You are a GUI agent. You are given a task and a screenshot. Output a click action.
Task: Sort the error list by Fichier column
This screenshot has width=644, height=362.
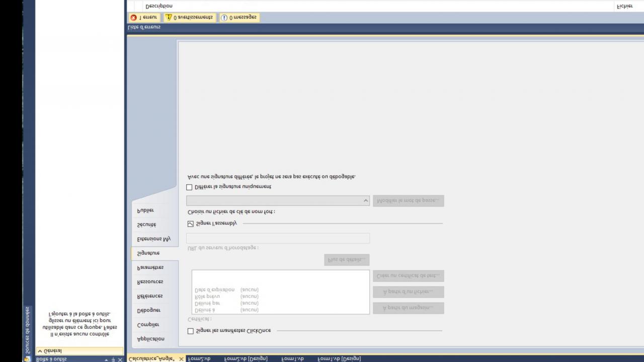pyautogui.click(x=624, y=6)
